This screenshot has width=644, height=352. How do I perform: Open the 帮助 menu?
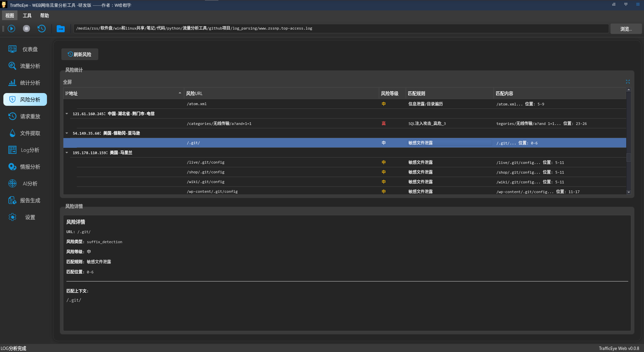click(45, 15)
